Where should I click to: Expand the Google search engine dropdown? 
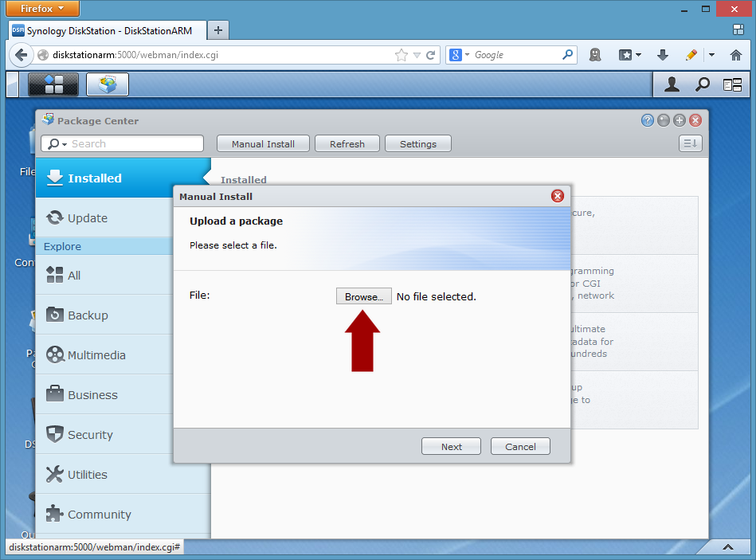pos(467,55)
